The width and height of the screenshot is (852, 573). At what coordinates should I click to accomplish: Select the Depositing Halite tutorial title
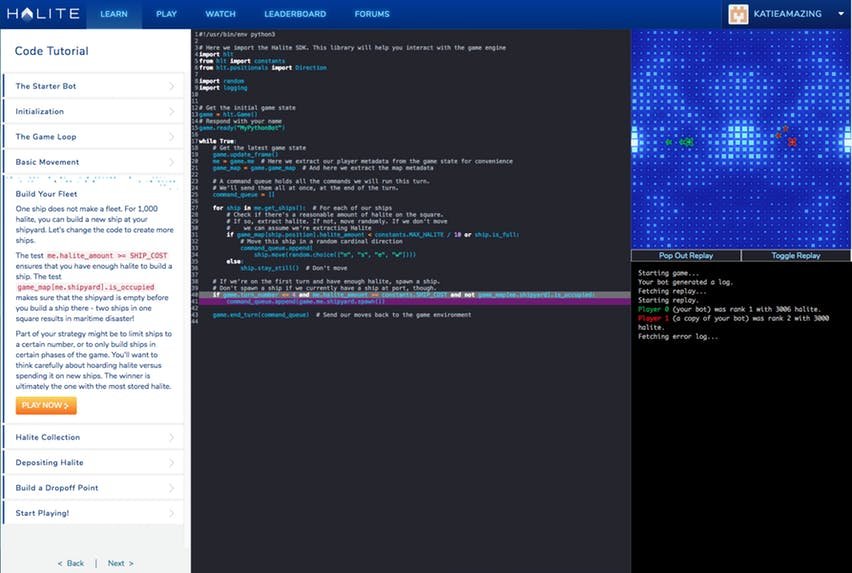(49, 463)
